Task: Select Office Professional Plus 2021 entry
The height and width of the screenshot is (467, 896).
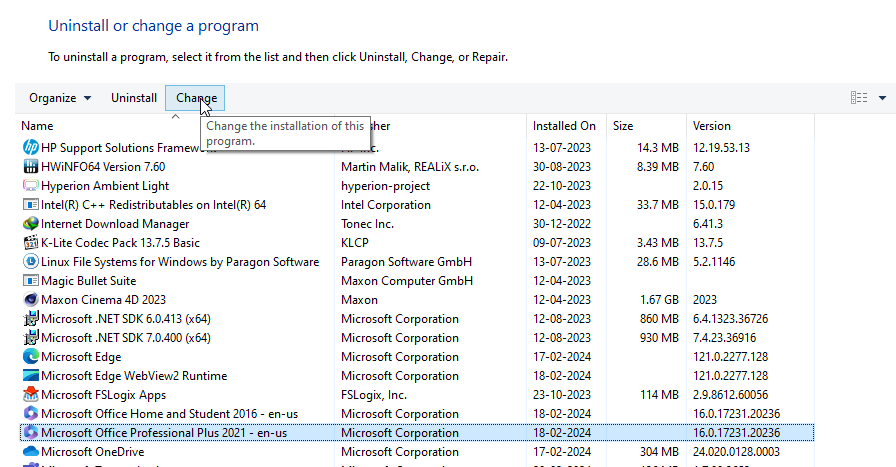Action: click(164, 432)
